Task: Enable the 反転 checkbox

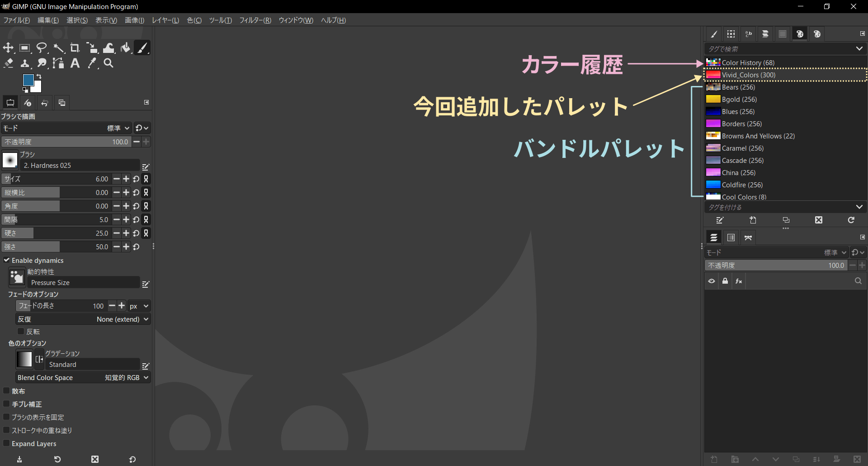Action: 21,331
